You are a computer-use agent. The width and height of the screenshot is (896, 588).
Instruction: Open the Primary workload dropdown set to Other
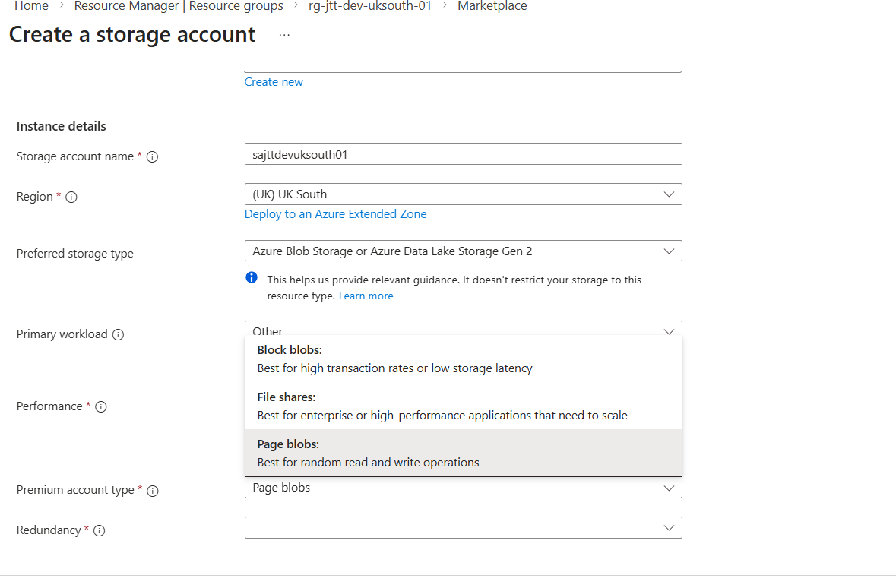[463, 330]
